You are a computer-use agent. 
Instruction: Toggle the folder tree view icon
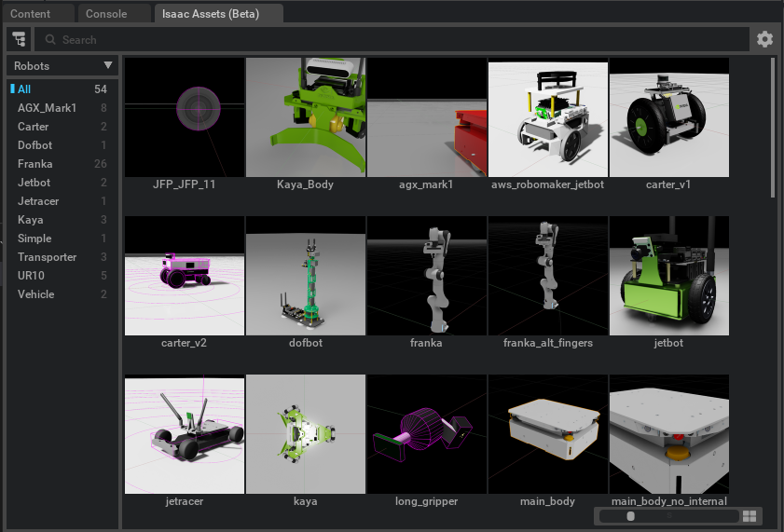coord(19,39)
